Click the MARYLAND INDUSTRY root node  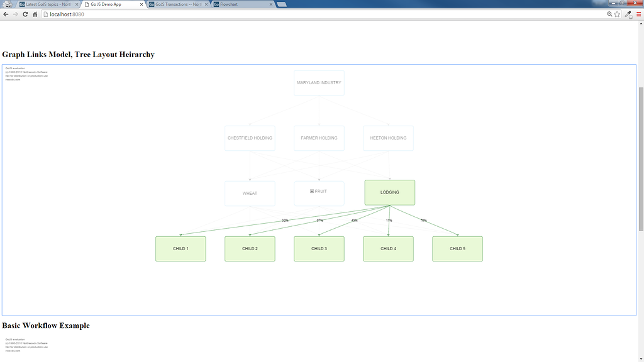pyautogui.click(x=319, y=83)
